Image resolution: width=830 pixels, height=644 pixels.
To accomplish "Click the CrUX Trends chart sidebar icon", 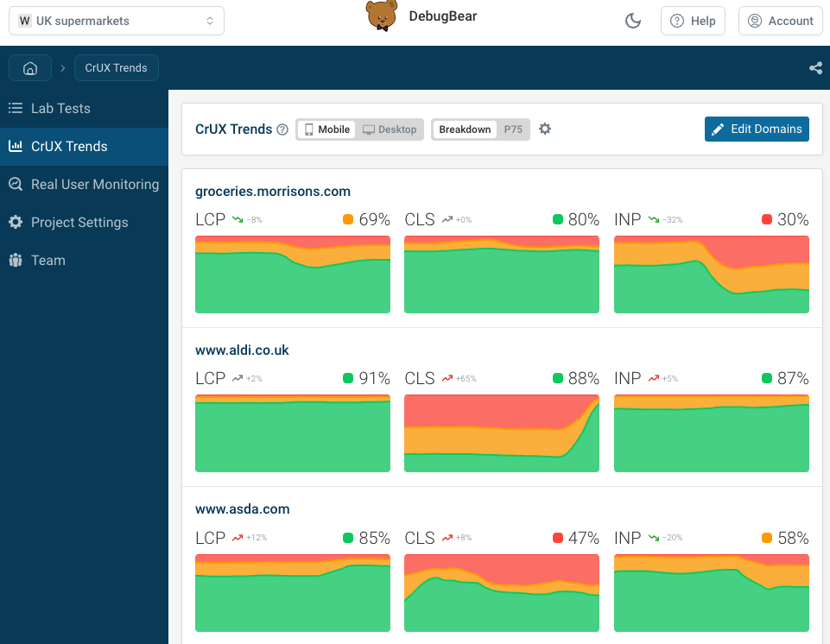I will point(16,146).
